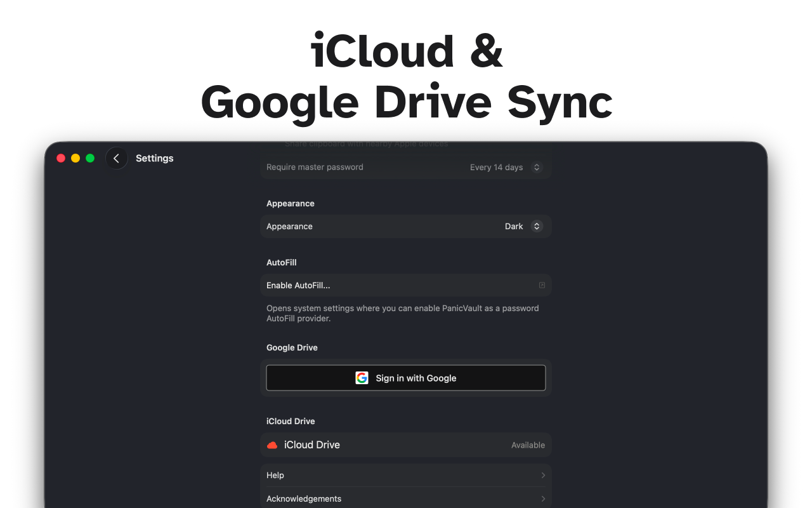Click the external-link icon on Enable AutoFill row
This screenshot has width=812, height=508.
coord(542,285)
